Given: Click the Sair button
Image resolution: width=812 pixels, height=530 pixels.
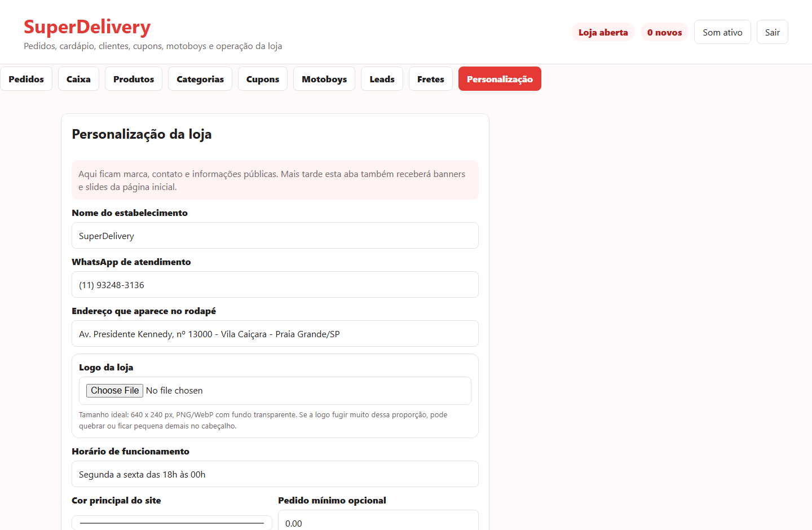Looking at the screenshot, I should pyautogui.click(x=773, y=32).
